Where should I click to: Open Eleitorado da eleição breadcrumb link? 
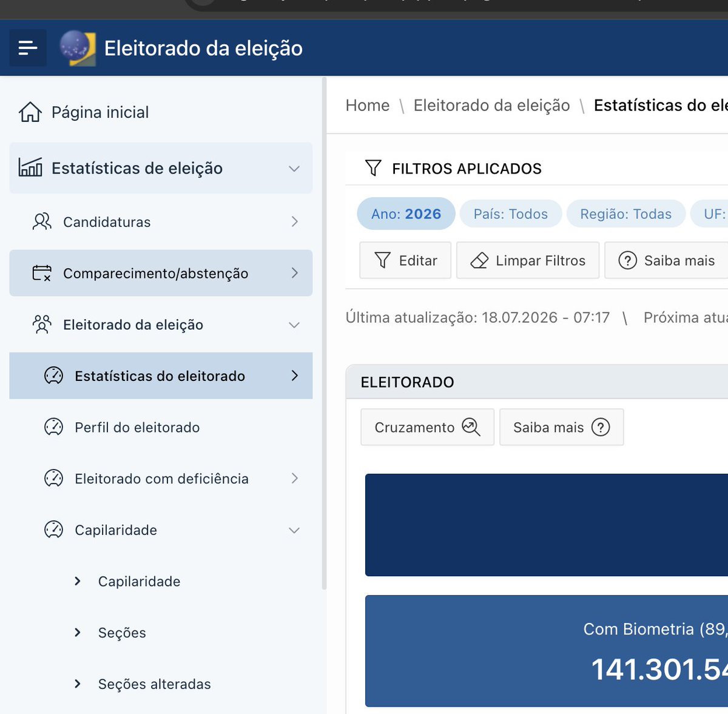[492, 105]
